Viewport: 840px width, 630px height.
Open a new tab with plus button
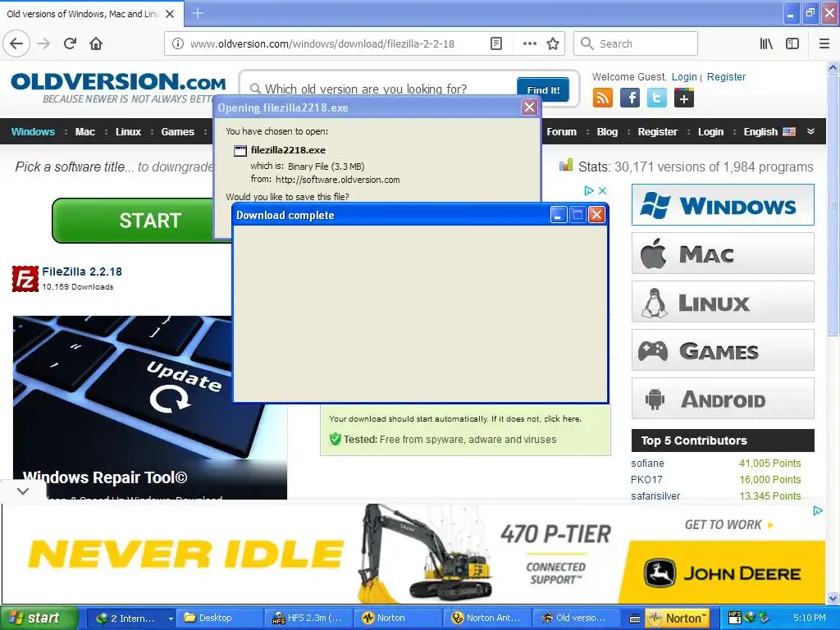tap(198, 13)
